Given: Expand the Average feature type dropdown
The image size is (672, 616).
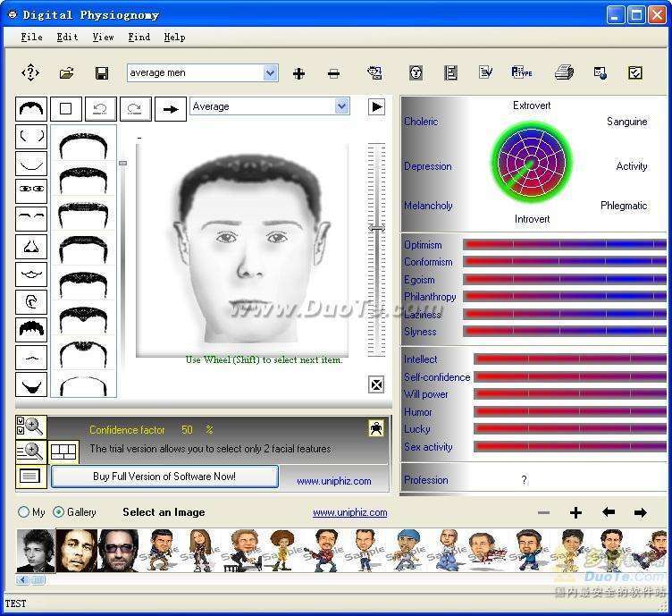Looking at the screenshot, I should tap(341, 106).
